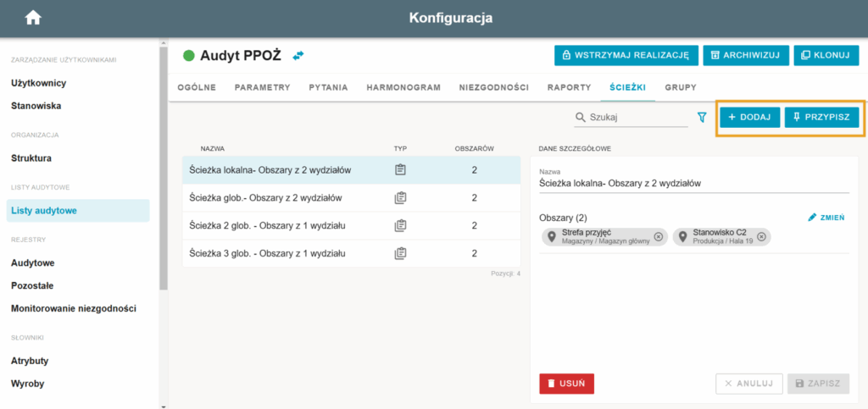The image size is (868, 409).
Task: Click type icon for Ścieżka lokalna row
Action: [400, 169]
